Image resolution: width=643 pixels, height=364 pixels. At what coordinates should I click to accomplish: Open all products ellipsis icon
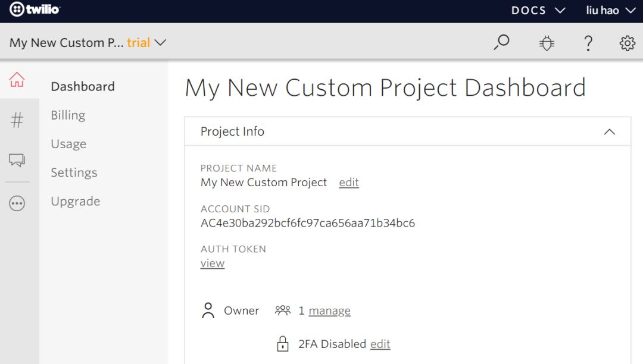point(17,203)
